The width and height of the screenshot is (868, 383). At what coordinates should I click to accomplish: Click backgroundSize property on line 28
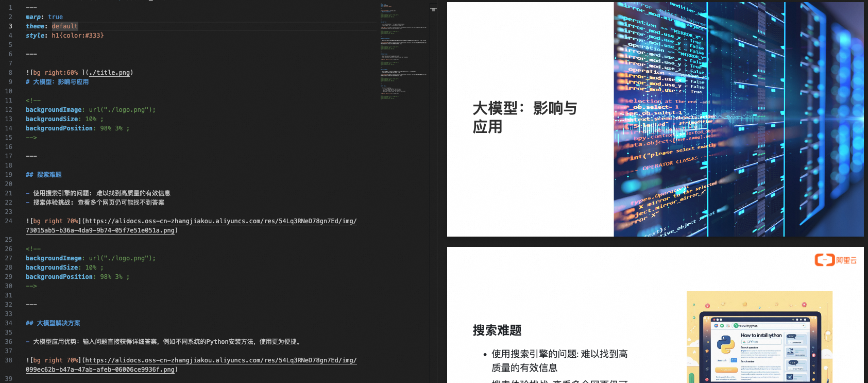click(52, 268)
